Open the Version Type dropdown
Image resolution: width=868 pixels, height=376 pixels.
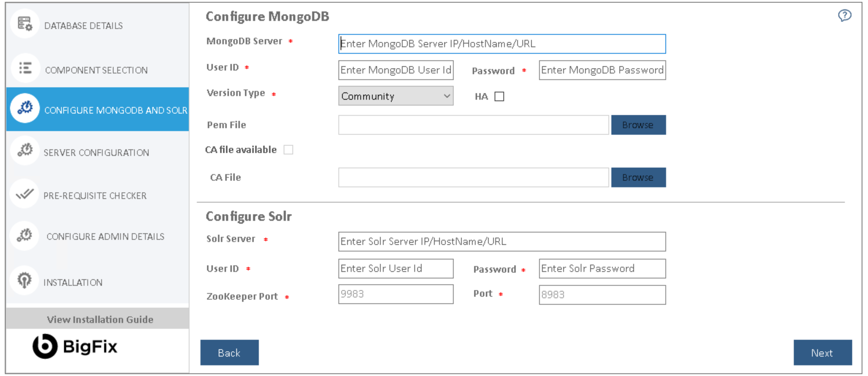coord(396,96)
